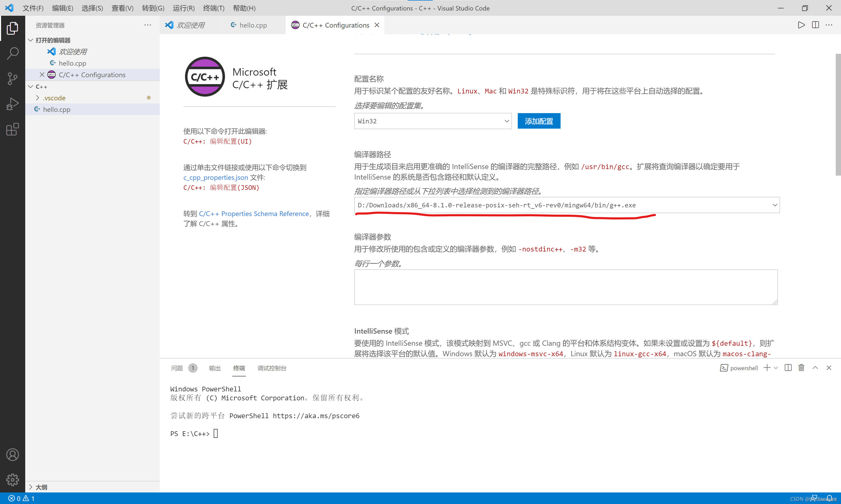841x504 pixels.
Task: Click the errors and warnings status bar icon
Action: click(20, 498)
